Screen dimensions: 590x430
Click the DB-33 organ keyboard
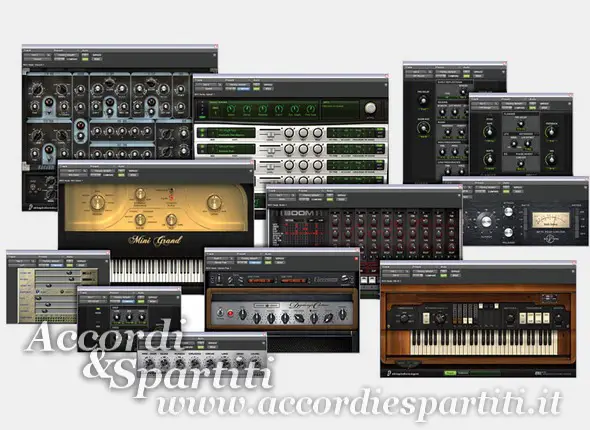click(484, 342)
